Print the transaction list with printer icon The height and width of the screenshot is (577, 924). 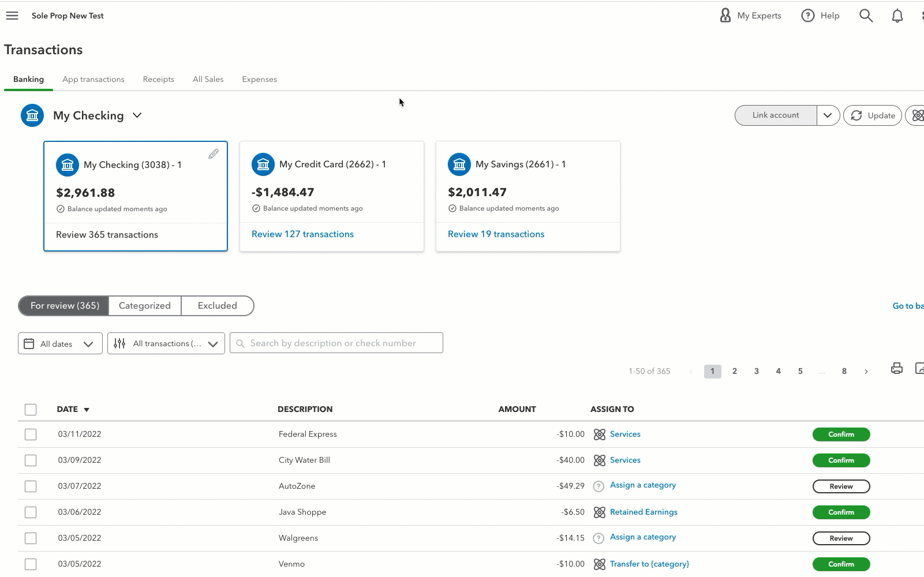pyautogui.click(x=896, y=368)
